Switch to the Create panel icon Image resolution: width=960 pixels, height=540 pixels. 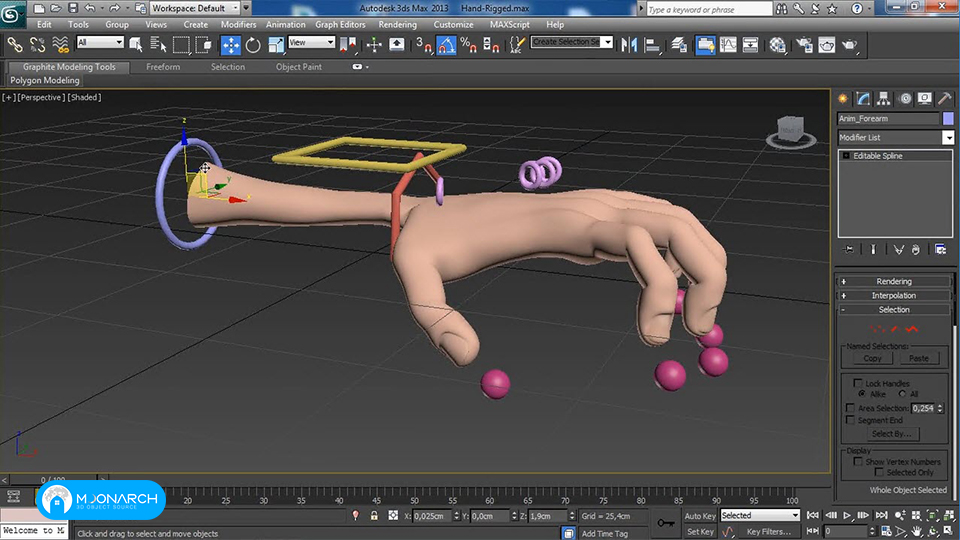[x=844, y=99]
